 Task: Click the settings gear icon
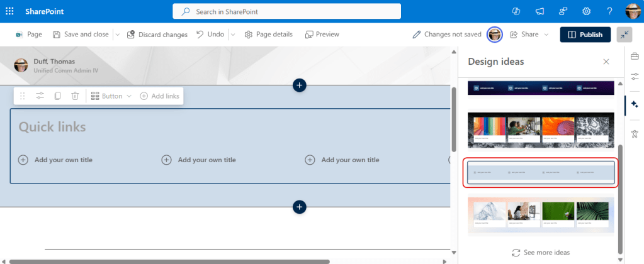coord(586,11)
